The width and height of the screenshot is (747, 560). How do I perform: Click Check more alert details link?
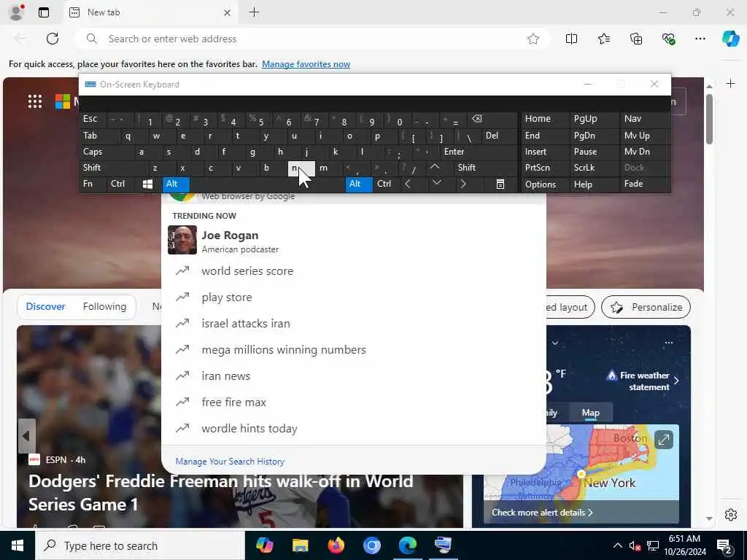542,513
